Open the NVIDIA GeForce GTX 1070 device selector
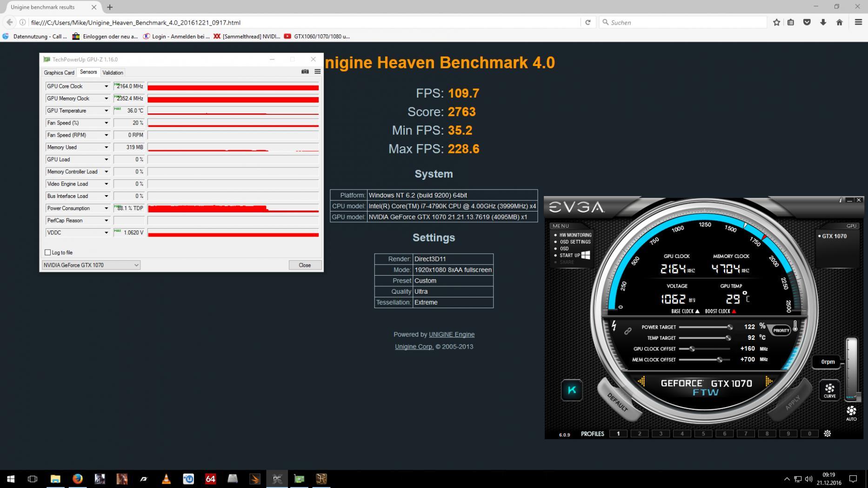 [x=91, y=265]
